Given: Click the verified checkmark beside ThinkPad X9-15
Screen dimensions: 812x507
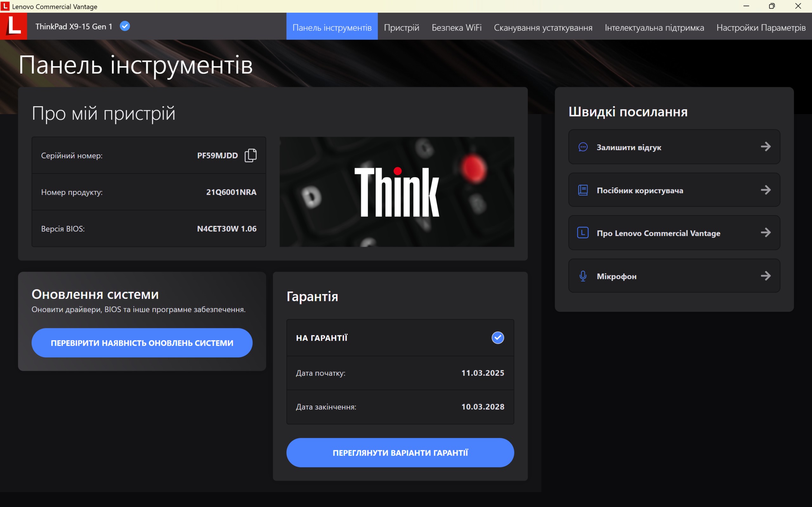Looking at the screenshot, I should tap(125, 26).
